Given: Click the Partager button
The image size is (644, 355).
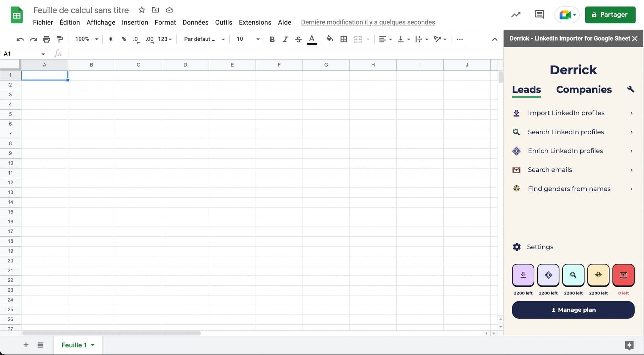Looking at the screenshot, I should point(610,15).
